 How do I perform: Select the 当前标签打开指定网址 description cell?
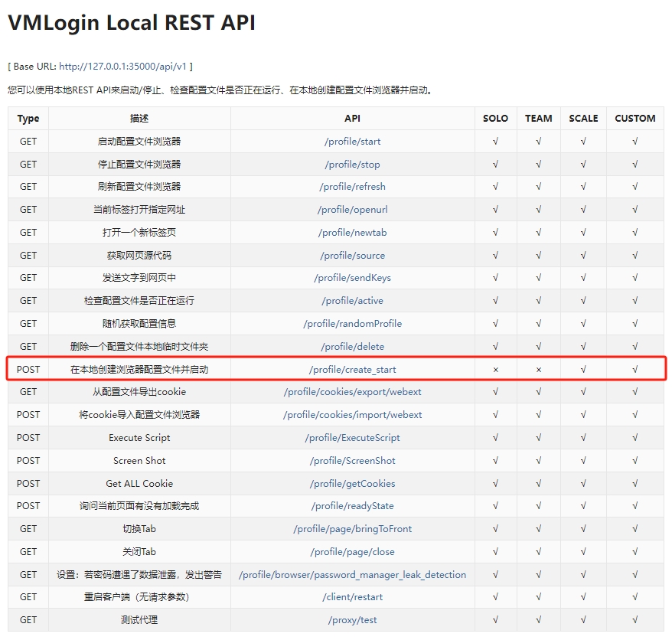tap(139, 210)
